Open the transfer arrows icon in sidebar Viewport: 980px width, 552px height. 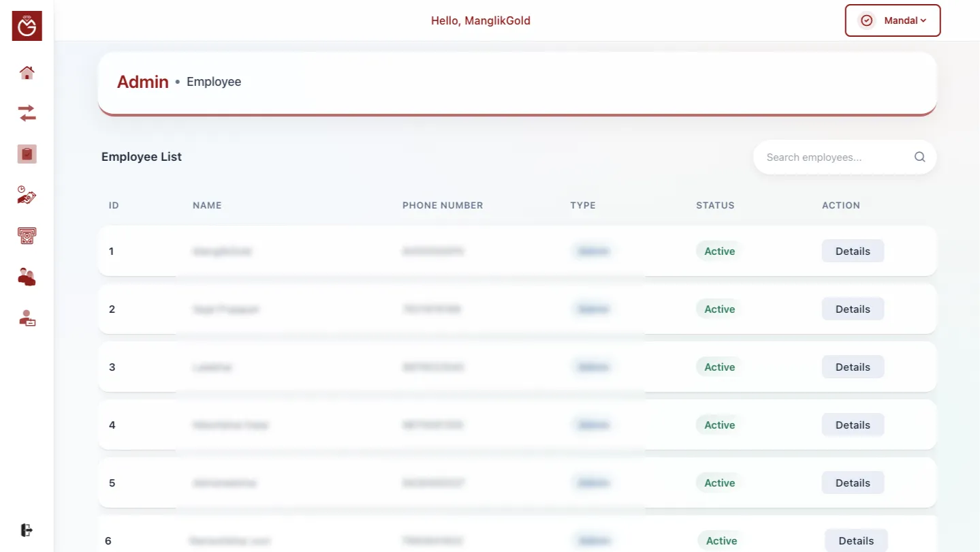pos(27,113)
